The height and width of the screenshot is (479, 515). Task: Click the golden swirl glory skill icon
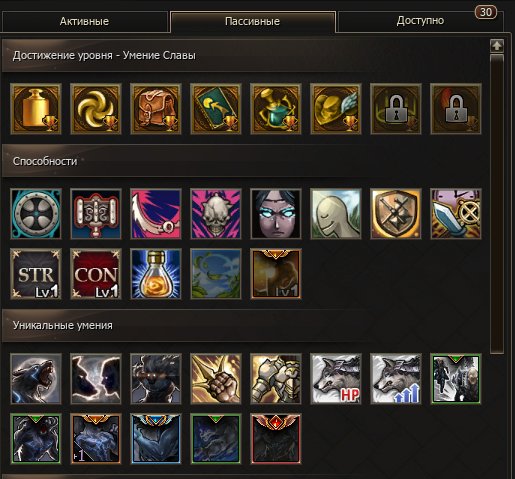coord(96,109)
